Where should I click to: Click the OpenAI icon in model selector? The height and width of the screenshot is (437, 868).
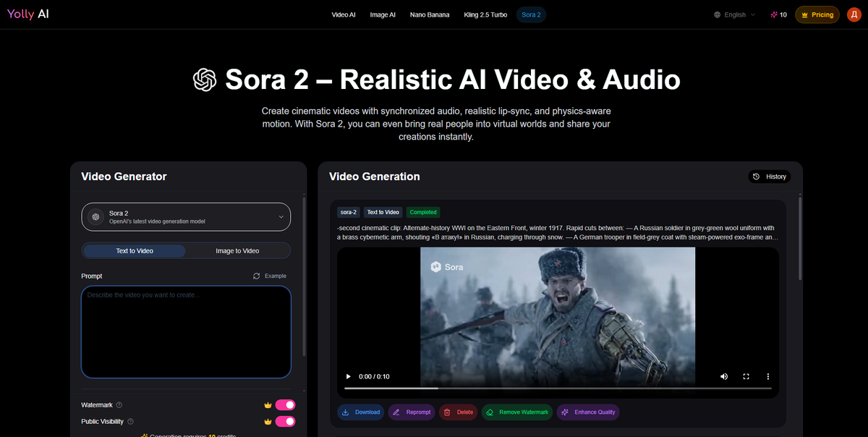[95, 216]
